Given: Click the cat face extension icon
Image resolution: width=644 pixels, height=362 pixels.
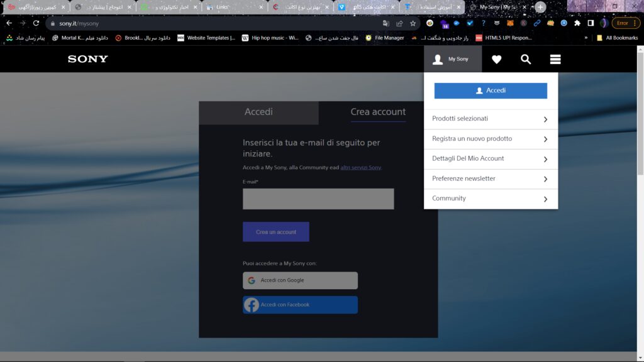Looking at the screenshot, I should click(x=497, y=23).
